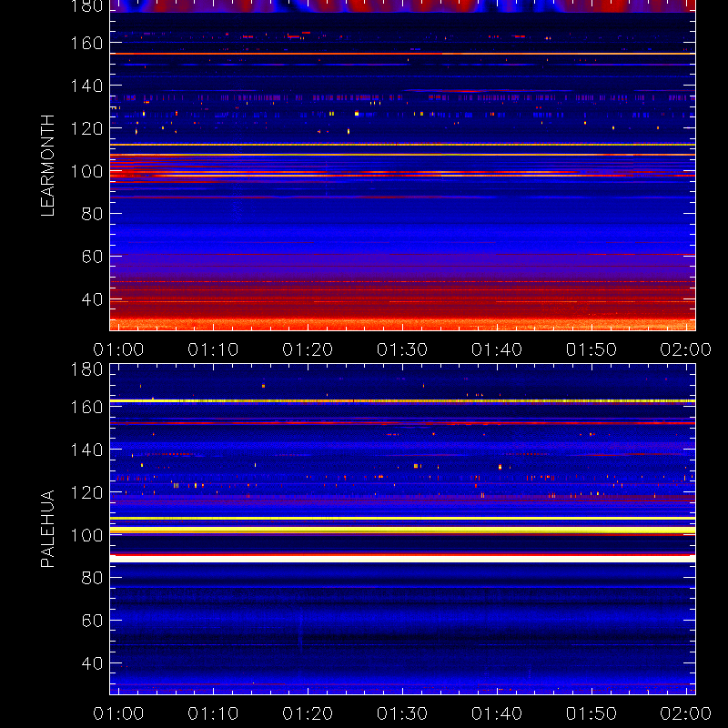Viewport: 728px width, 728px height.
Task: Click the 100 tick label on PALEHUA plot
Action: pos(86,535)
